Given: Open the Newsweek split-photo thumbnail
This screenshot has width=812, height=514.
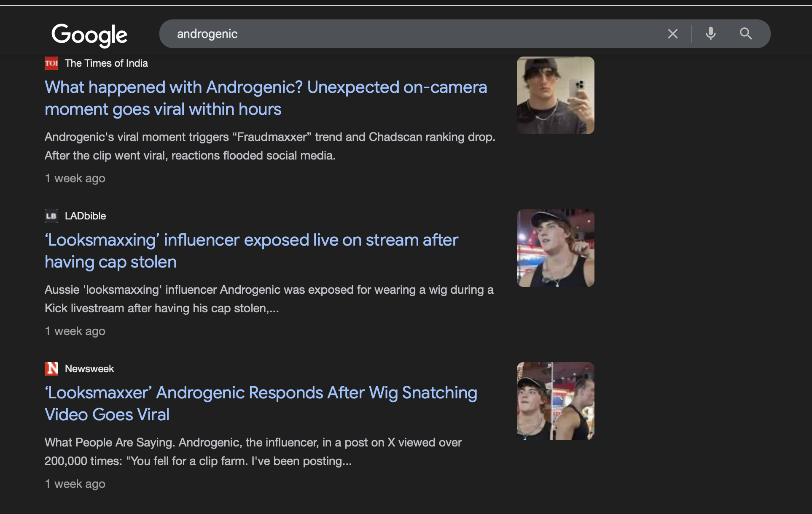Looking at the screenshot, I should pyautogui.click(x=556, y=401).
